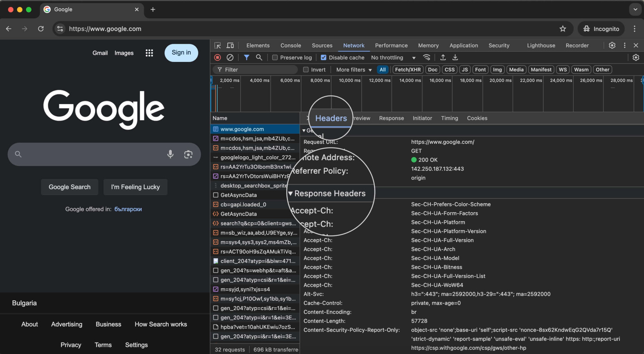Screen dimensions: 644x354
Task: Open the Gmail link
Action: click(x=100, y=53)
